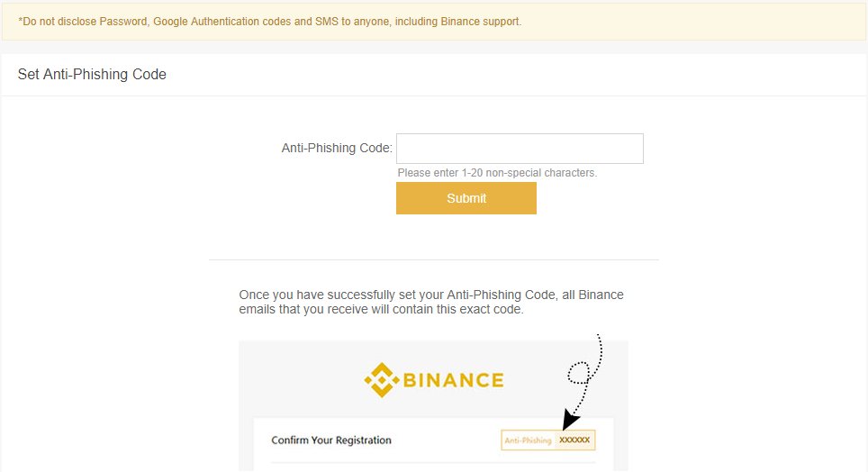The width and height of the screenshot is (868, 472).
Task: Click the Do not disclose Password warning text
Action: pyautogui.click(x=270, y=22)
